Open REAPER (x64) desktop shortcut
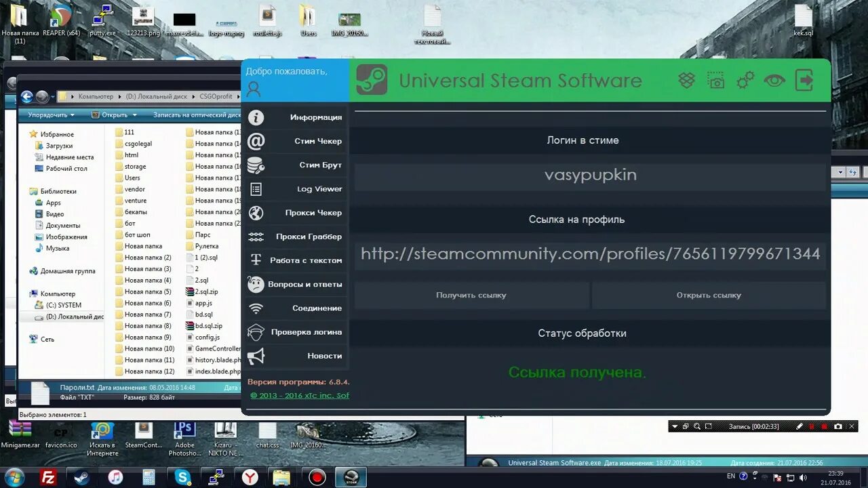Screen dimensions: 868x488 (61, 20)
